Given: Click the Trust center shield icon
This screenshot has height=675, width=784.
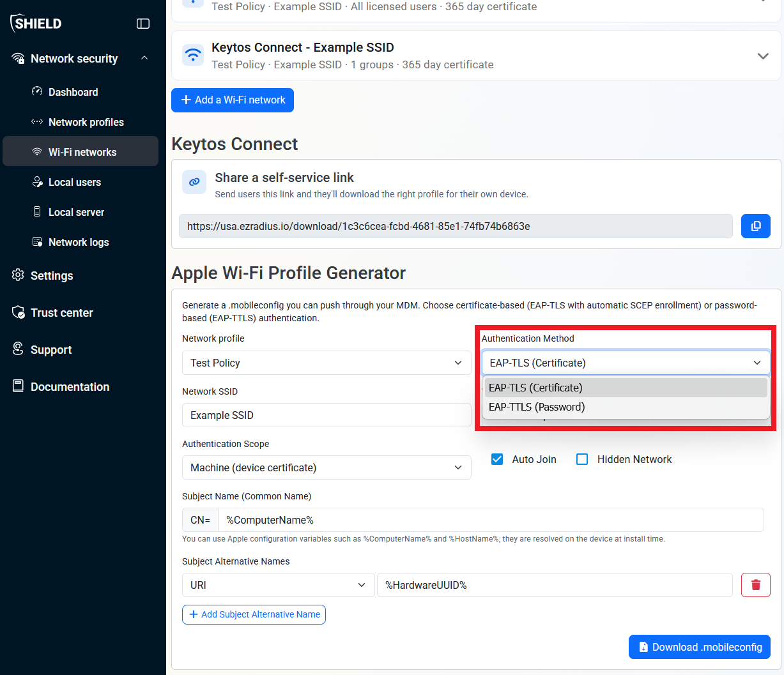Looking at the screenshot, I should [x=18, y=312].
